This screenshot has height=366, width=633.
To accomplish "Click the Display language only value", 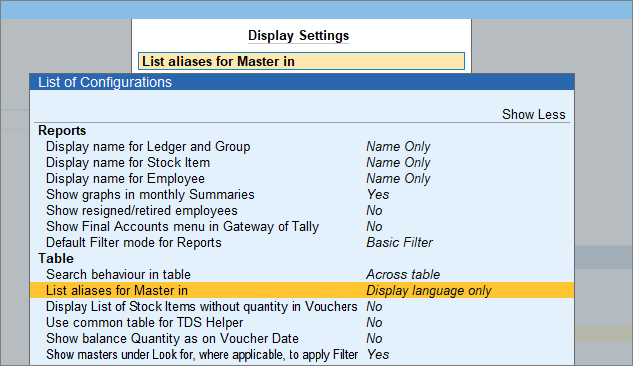I will (429, 291).
